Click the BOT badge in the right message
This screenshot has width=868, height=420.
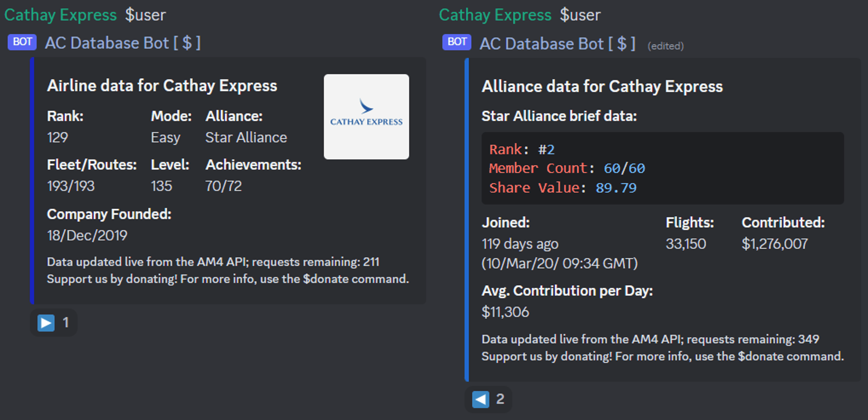457,42
